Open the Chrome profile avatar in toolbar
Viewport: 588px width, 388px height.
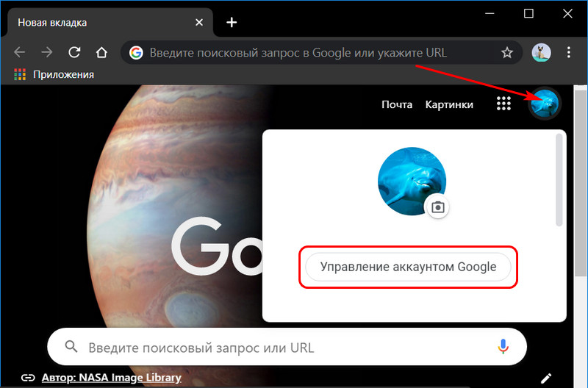(x=541, y=52)
